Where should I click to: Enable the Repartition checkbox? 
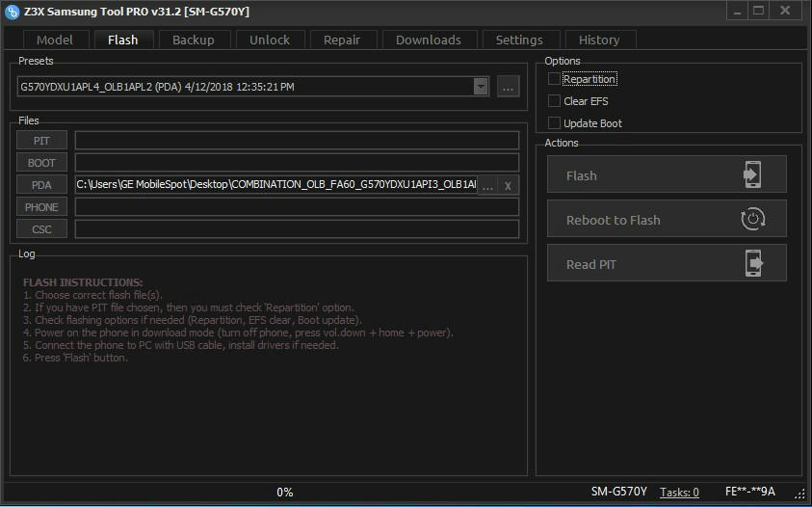point(554,79)
